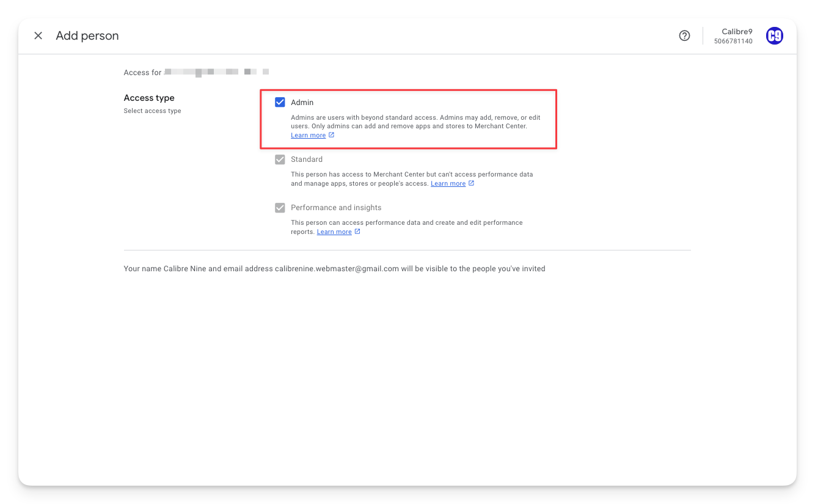815x504 pixels.
Task: Open the help question mark icon
Action: pos(684,36)
